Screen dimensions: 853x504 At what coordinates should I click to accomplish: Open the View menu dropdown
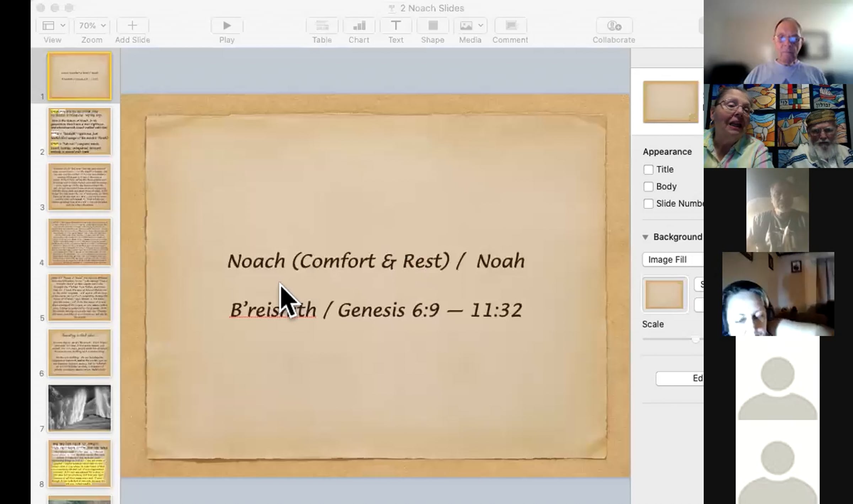pyautogui.click(x=53, y=26)
